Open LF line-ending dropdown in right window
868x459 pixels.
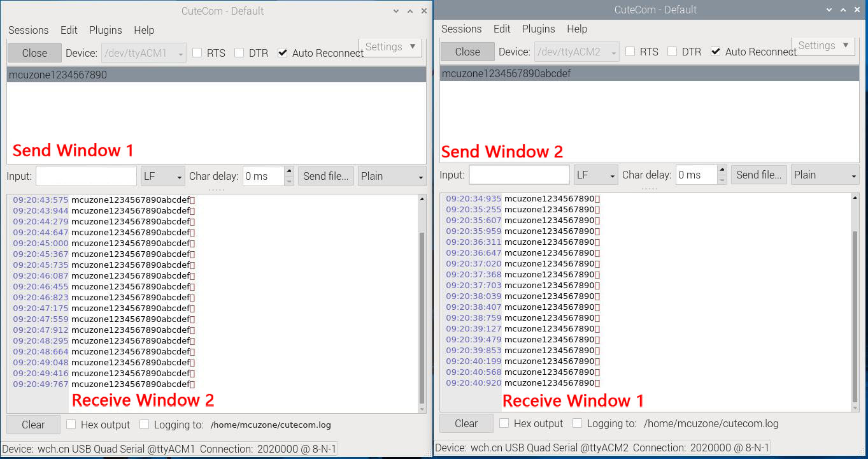click(596, 175)
